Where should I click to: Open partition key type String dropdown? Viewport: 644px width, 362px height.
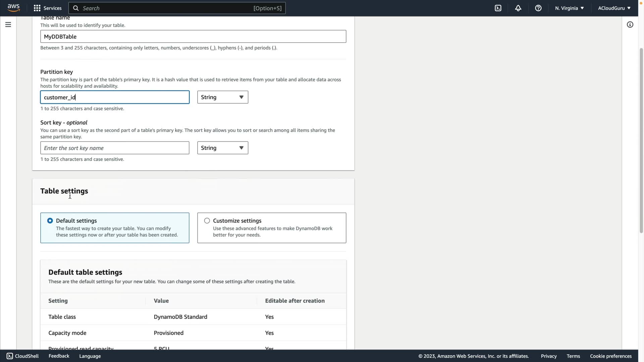(x=222, y=97)
